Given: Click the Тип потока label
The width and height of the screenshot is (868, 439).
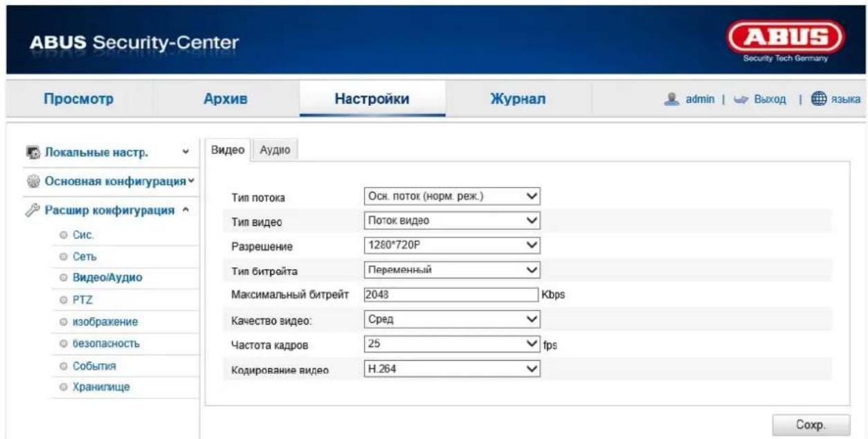Looking at the screenshot, I should click(257, 199).
